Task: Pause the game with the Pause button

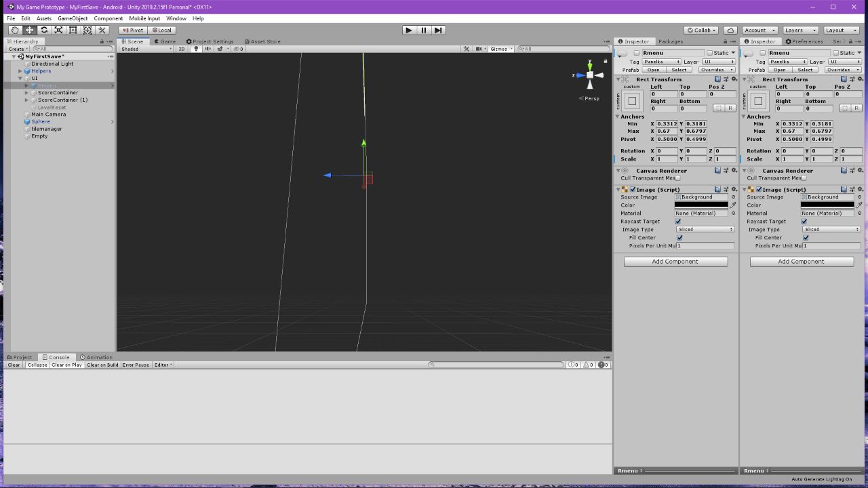Action: pyautogui.click(x=424, y=30)
